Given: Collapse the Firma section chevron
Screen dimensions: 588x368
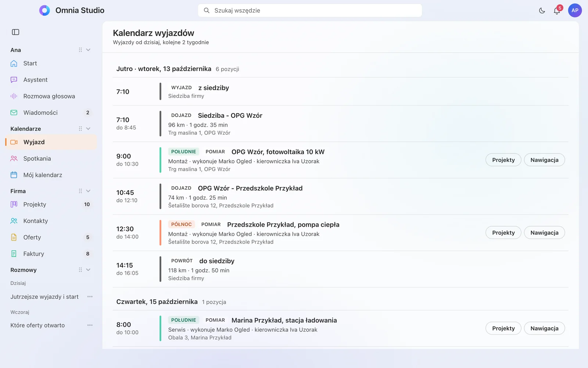Looking at the screenshot, I should (x=88, y=191).
